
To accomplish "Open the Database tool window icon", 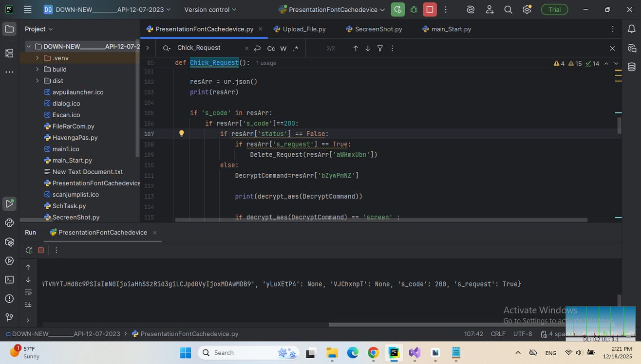I will (632, 67).
